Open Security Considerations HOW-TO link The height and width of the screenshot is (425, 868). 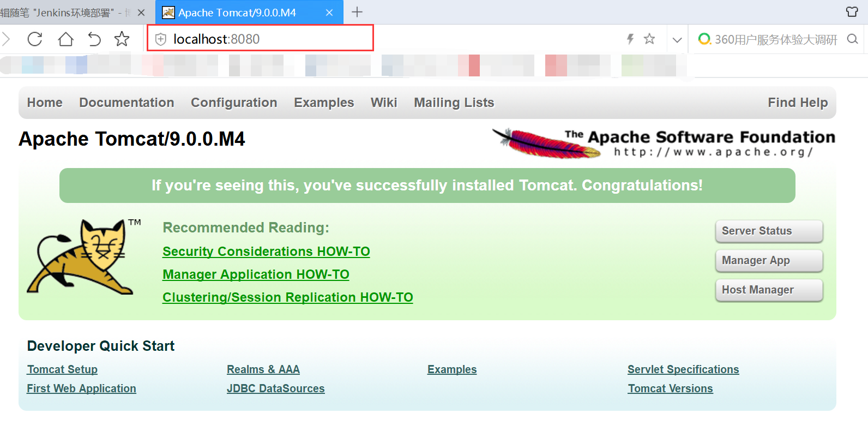tap(266, 252)
